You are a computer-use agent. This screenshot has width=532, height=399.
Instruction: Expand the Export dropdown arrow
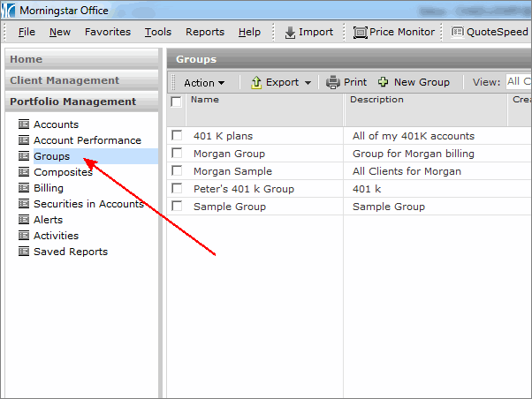[308, 82]
